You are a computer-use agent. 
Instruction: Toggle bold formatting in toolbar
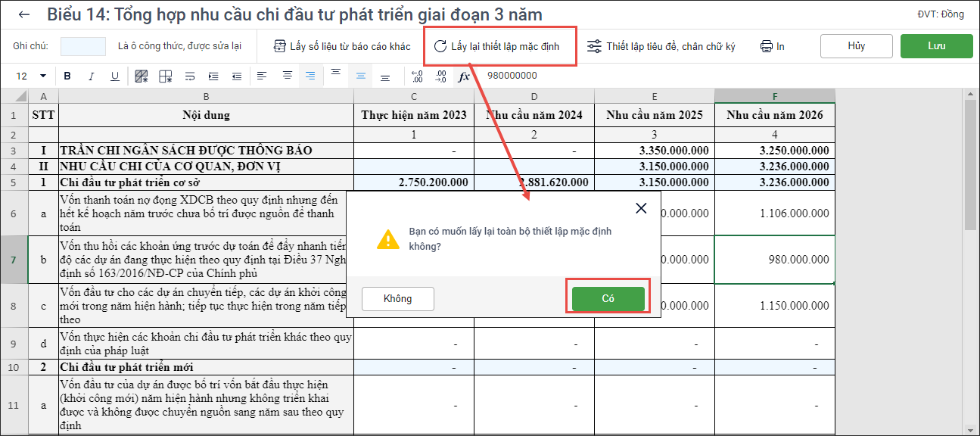pos(67,76)
